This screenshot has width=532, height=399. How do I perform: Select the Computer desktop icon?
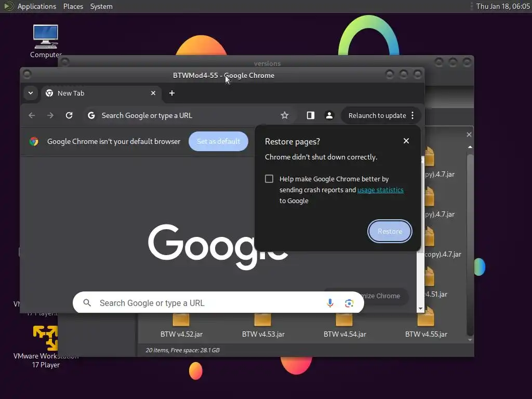coord(46,41)
